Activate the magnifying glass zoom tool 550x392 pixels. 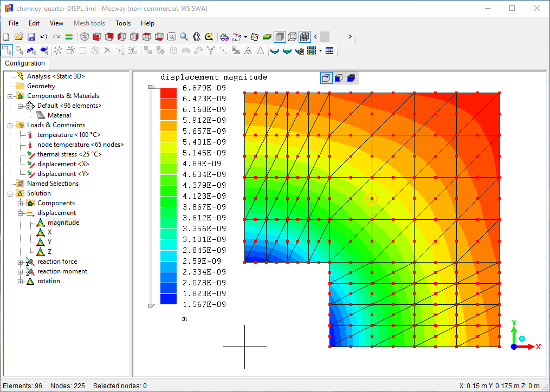pyautogui.click(x=184, y=37)
